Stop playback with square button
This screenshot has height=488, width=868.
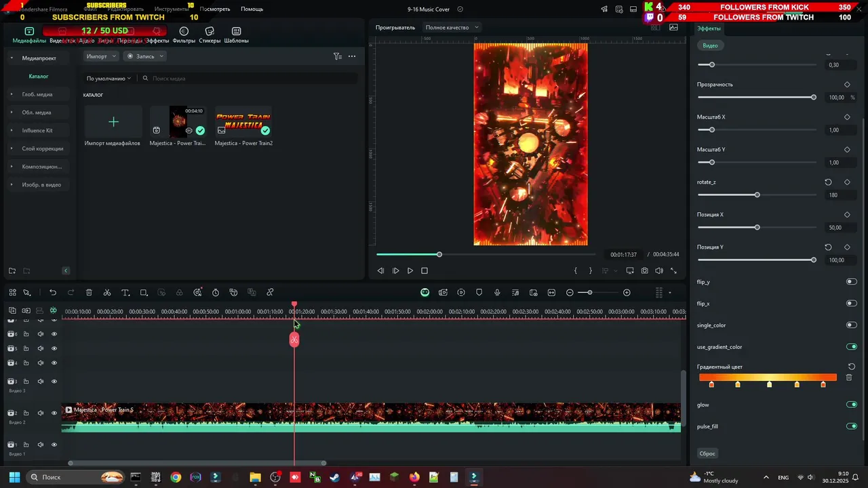[425, 270]
